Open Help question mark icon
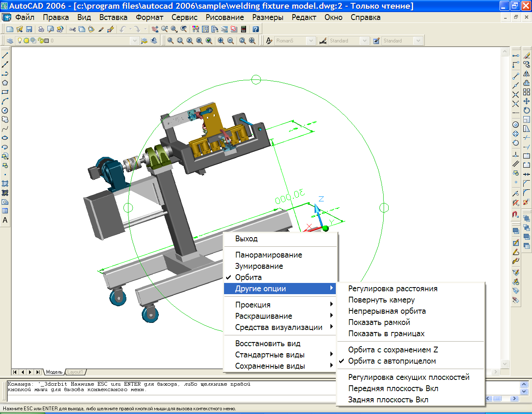 click(x=256, y=29)
